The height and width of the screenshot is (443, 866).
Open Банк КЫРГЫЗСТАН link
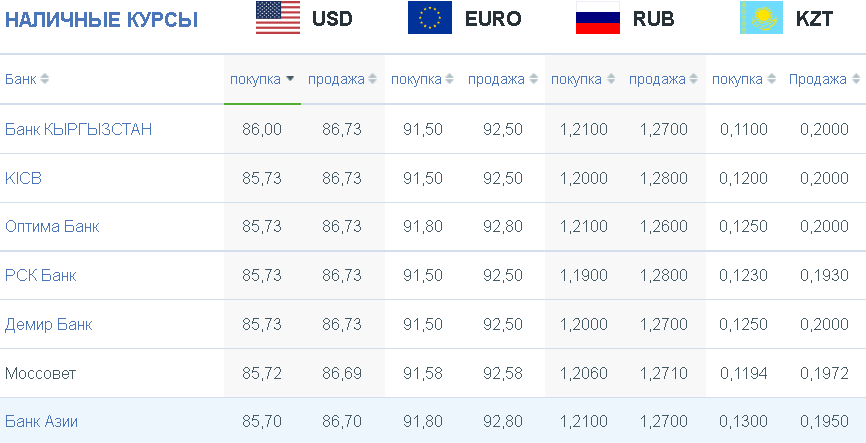tap(78, 129)
